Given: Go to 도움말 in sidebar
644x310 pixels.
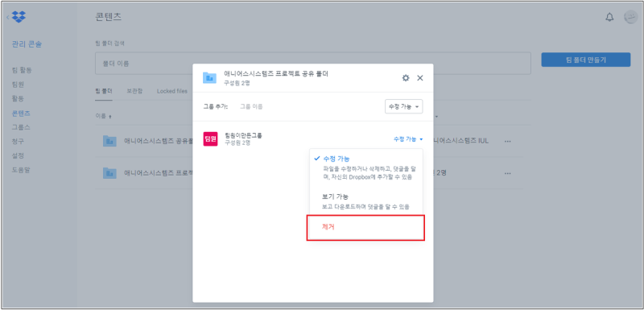Looking at the screenshot, I should (x=21, y=170).
